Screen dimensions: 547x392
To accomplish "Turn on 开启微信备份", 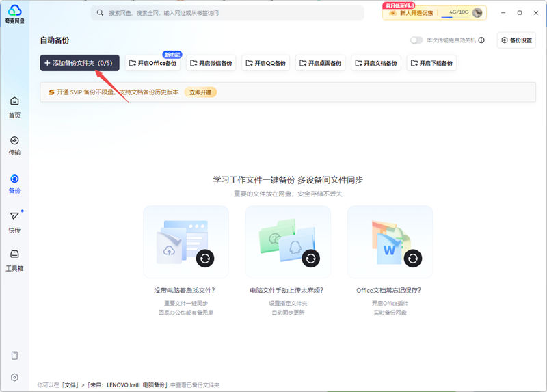I will [211, 63].
